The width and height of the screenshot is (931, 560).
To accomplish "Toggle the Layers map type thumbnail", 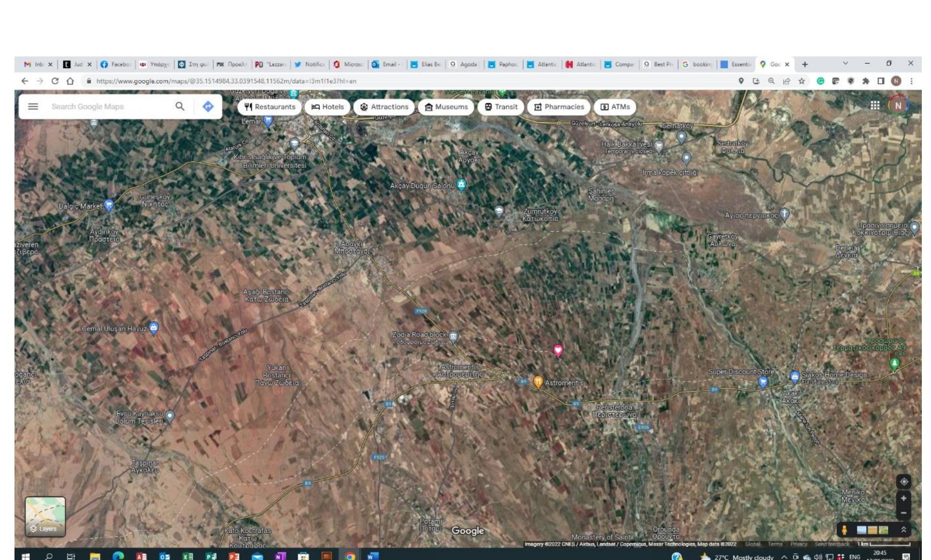I will [x=45, y=517].
